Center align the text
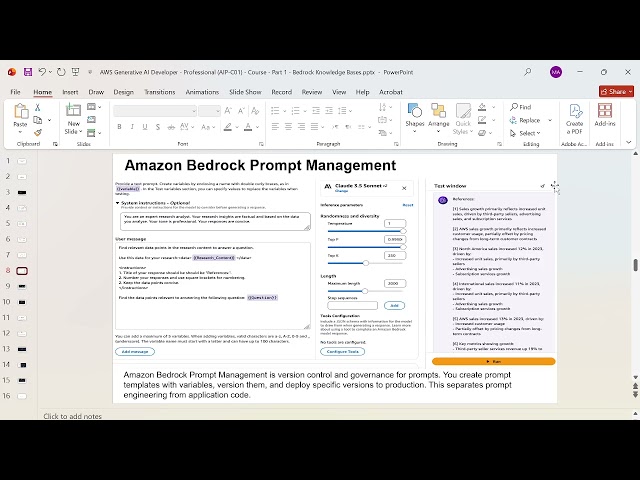 pos(288,127)
